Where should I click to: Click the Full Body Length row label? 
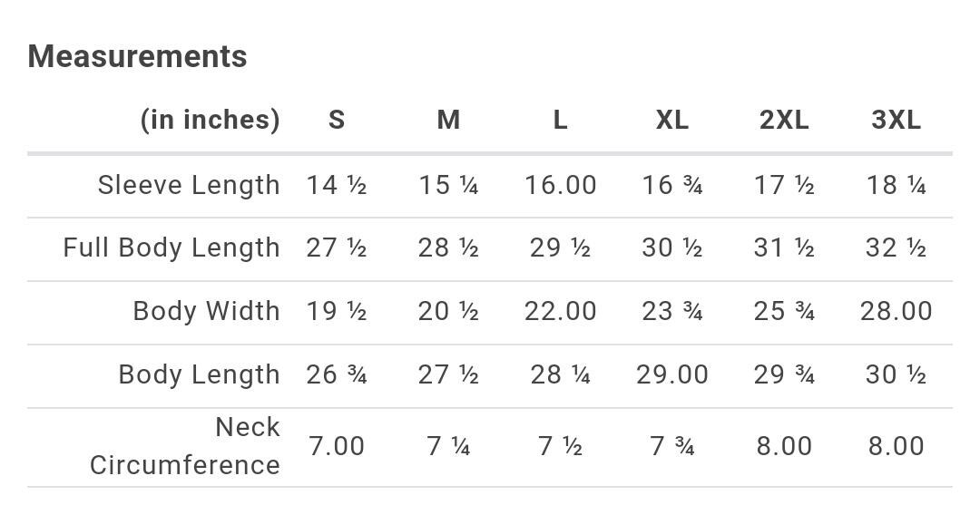point(171,248)
